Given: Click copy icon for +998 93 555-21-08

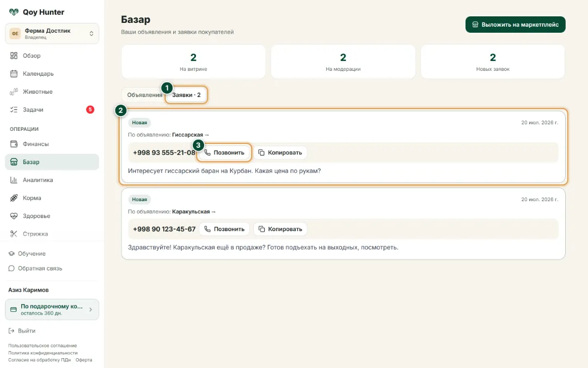Looking at the screenshot, I should [x=261, y=153].
